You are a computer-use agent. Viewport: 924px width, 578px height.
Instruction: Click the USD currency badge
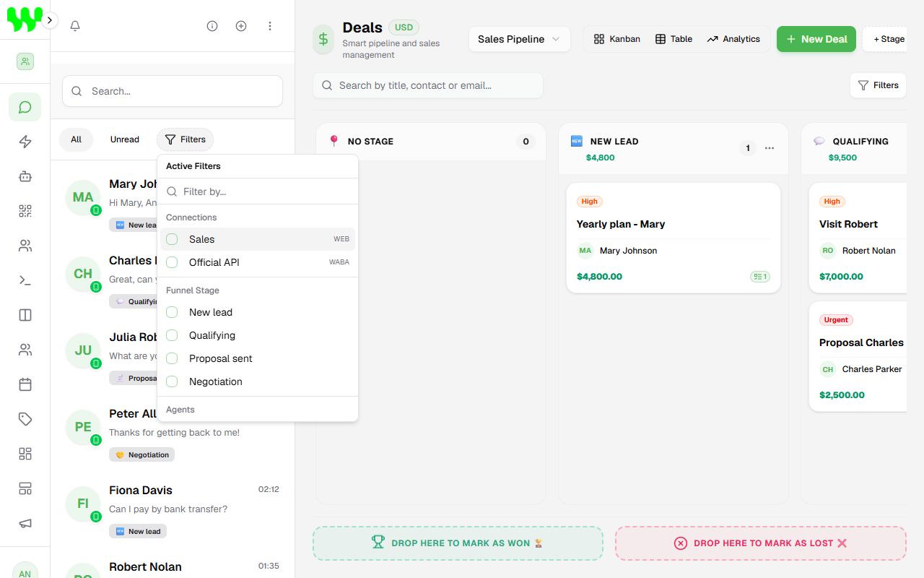(x=404, y=27)
